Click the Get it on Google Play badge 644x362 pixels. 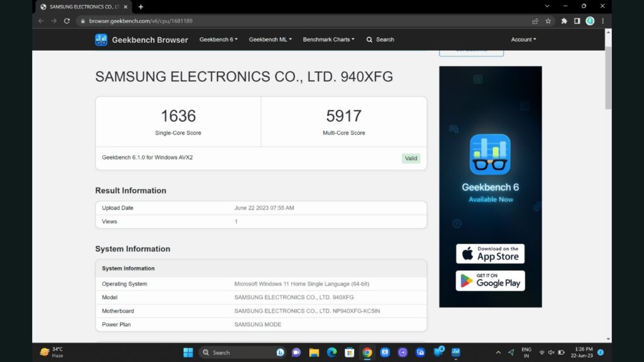[x=490, y=281]
